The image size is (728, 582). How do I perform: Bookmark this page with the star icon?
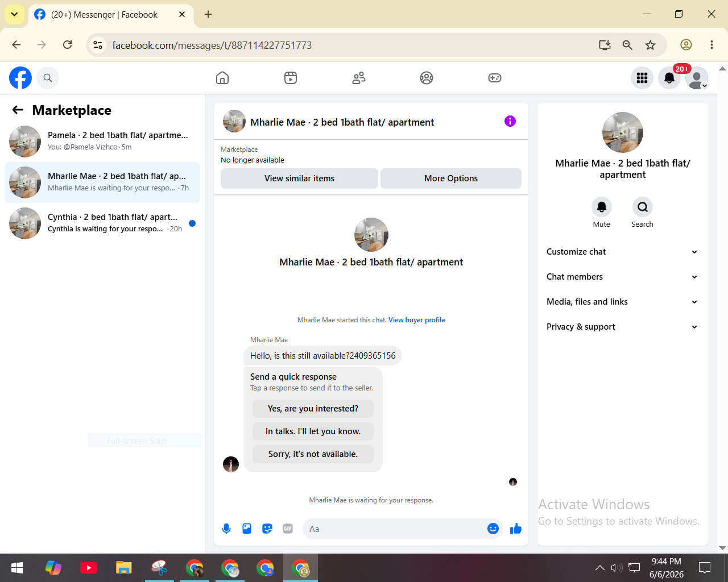coord(650,45)
